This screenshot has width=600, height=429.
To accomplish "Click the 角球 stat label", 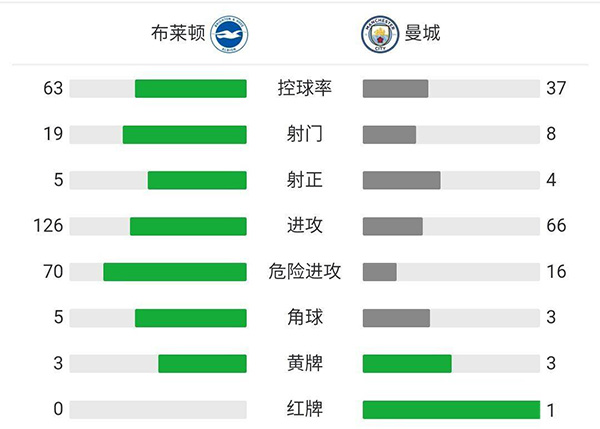I will (x=304, y=317).
